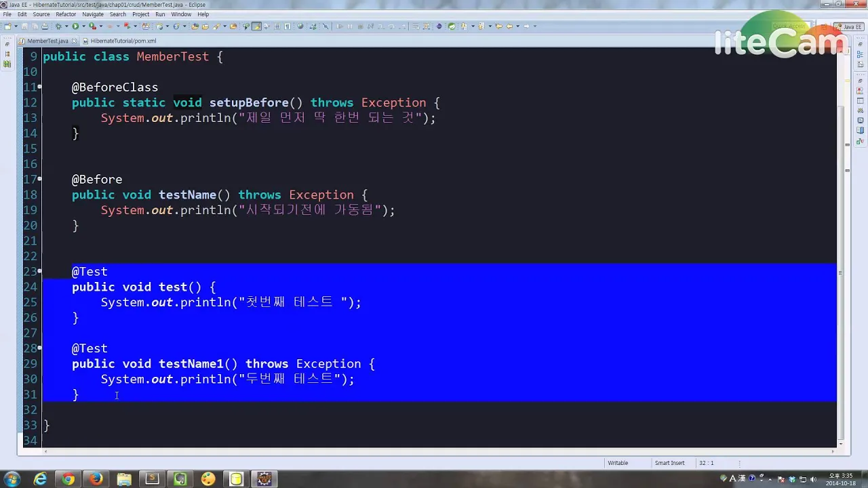Jump to Last Edit Location icon
The height and width of the screenshot is (488, 868).
[498, 26]
